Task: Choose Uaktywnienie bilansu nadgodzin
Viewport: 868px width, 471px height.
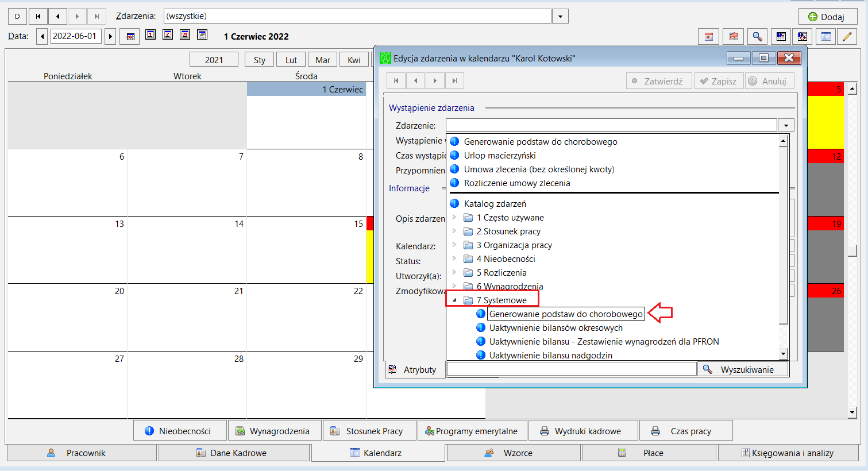Action: coord(551,355)
